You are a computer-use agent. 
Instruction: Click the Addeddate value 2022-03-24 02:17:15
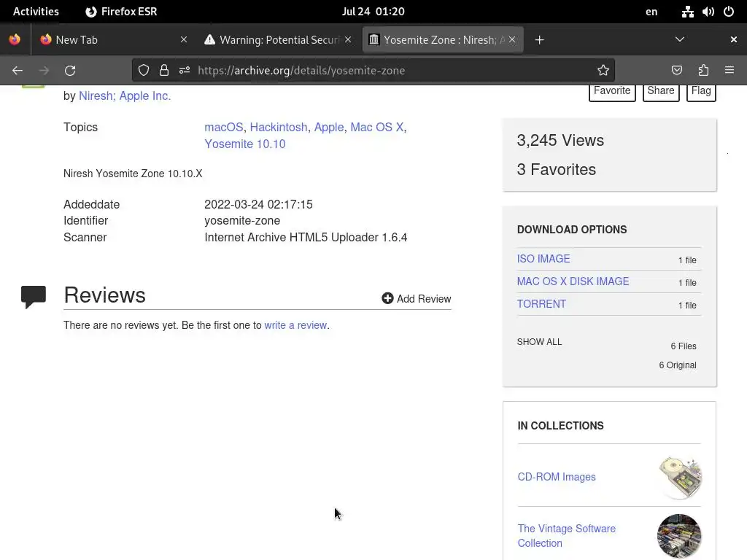pos(258,204)
